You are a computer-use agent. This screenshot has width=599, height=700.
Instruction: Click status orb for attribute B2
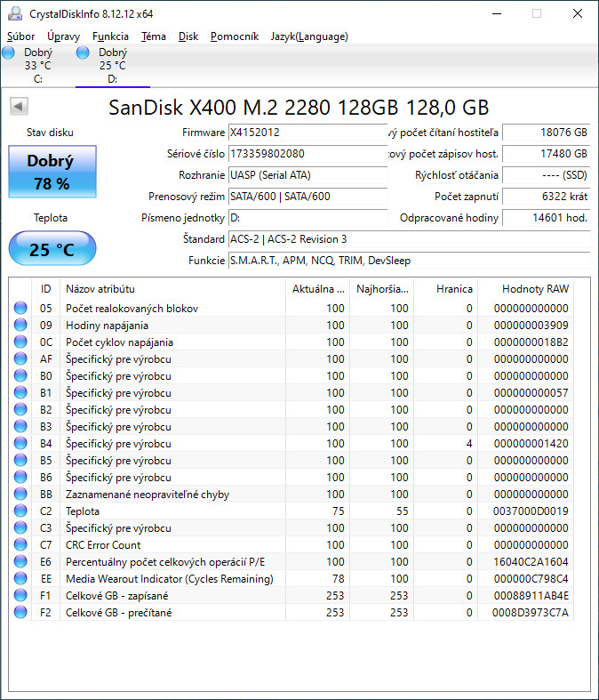[20, 409]
